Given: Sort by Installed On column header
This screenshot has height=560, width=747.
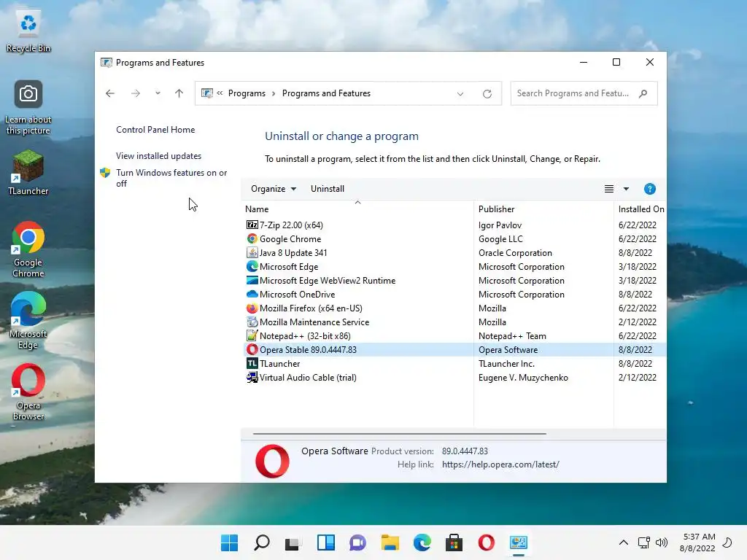Looking at the screenshot, I should tap(640, 209).
